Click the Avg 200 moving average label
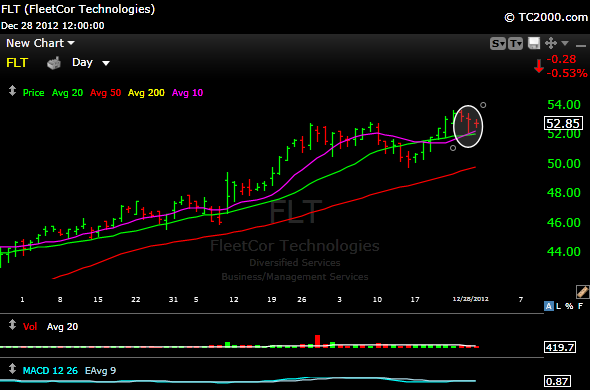590x390 pixels. pyautogui.click(x=146, y=93)
